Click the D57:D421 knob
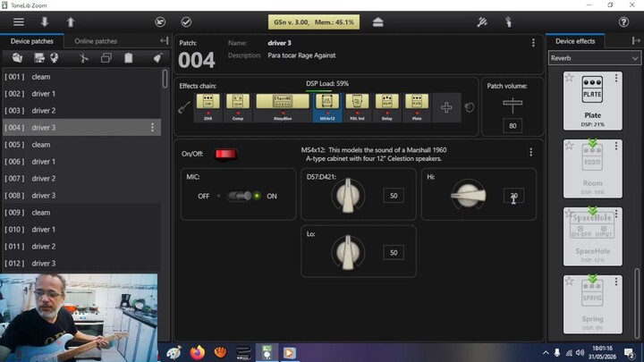This screenshot has height=362, width=644. point(348,196)
